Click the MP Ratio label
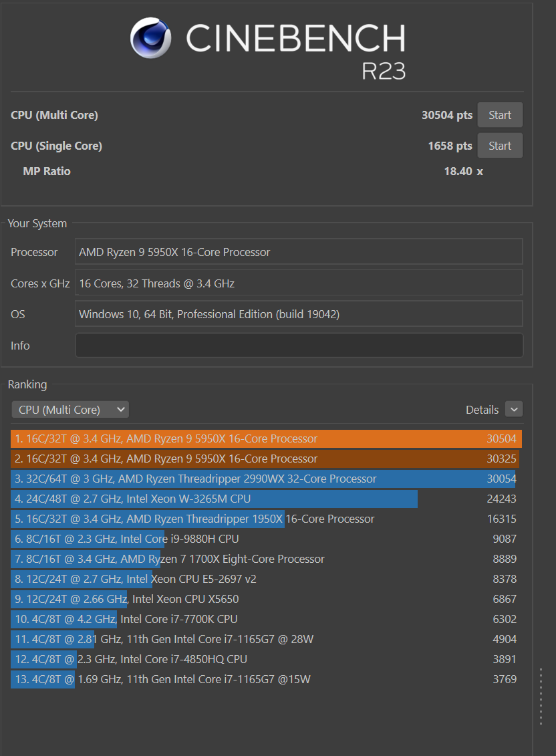The height and width of the screenshot is (756, 556). pos(47,171)
